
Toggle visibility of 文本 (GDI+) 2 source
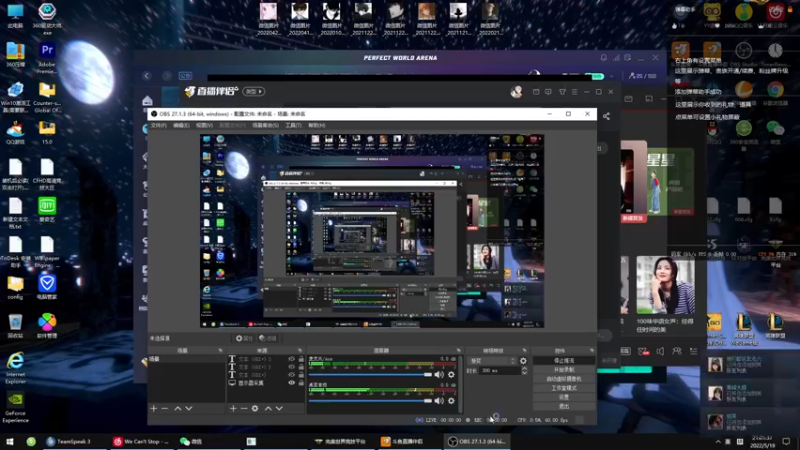[291, 367]
